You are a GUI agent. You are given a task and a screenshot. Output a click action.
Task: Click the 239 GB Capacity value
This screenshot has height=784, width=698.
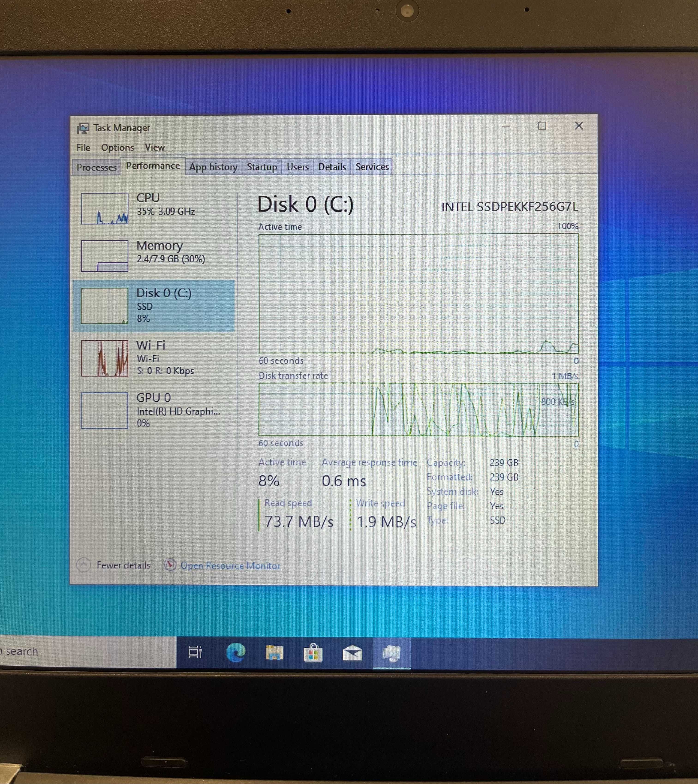(504, 463)
